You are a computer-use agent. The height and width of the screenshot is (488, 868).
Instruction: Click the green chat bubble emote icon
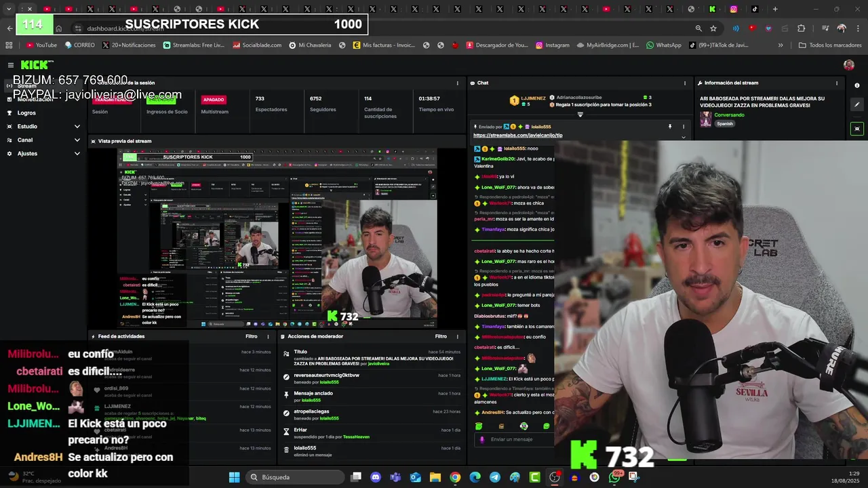pyautogui.click(x=547, y=426)
